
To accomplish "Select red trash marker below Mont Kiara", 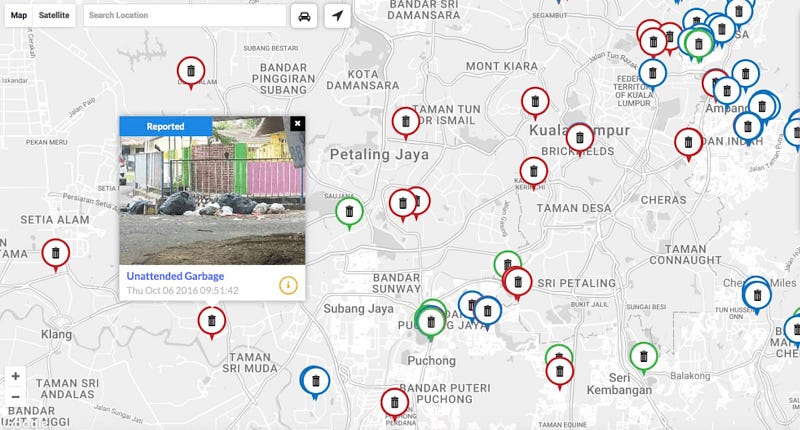I will [x=535, y=103].
